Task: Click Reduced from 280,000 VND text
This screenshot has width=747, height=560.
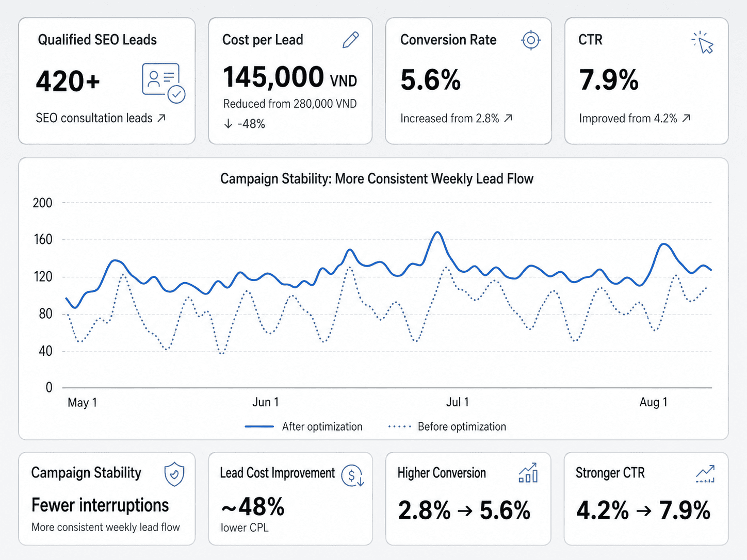Action: 290,104
